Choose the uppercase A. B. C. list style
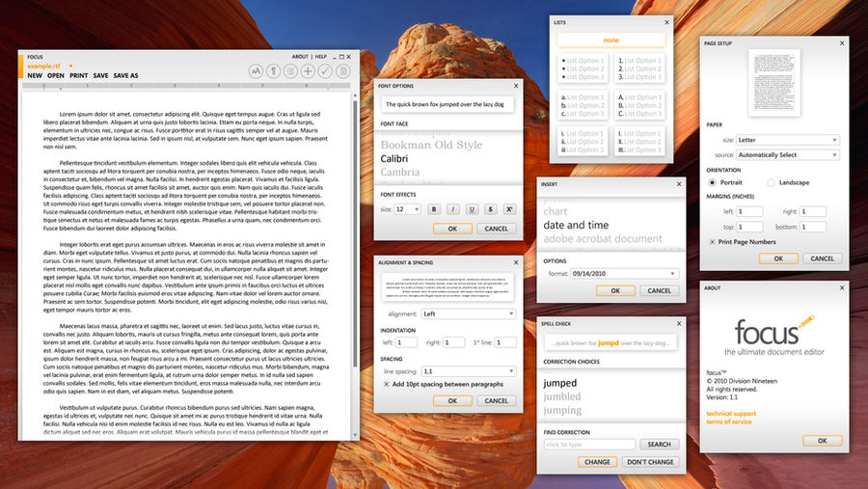The height and width of the screenshot is (489, 868). coord(640,105)
